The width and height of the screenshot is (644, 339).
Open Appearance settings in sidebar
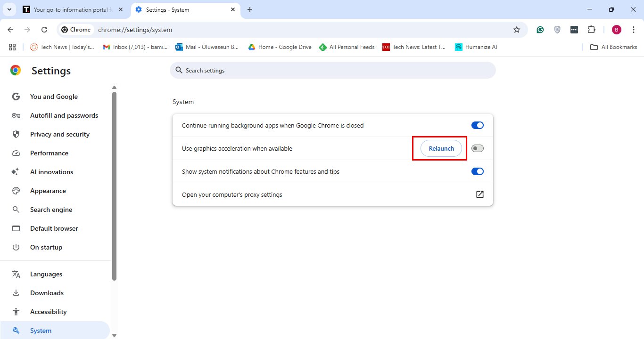pos(48,191)
